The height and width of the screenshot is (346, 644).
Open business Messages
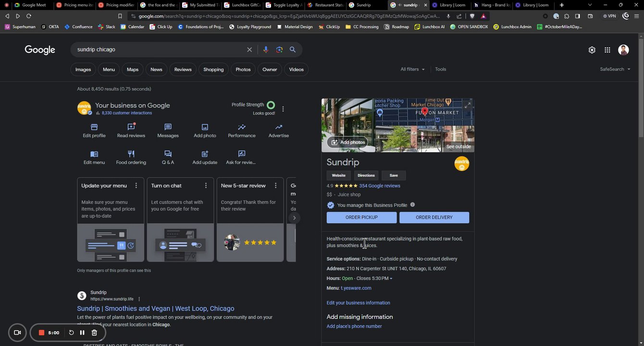168,131
